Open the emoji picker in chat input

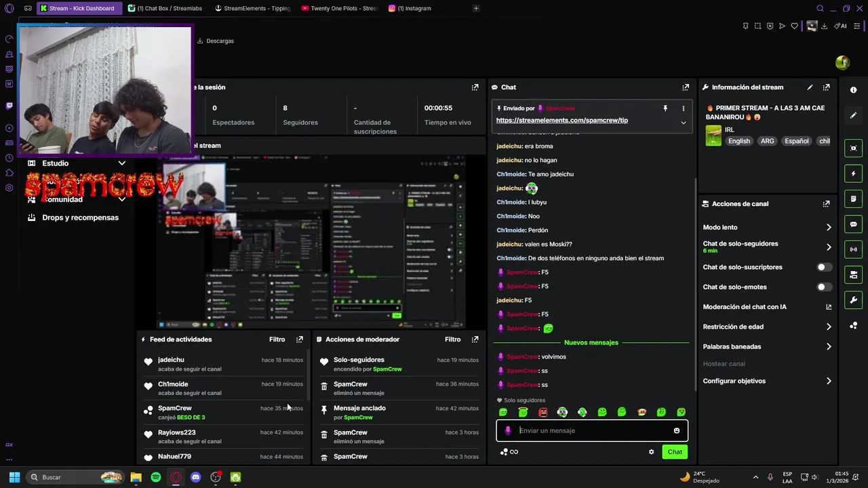click(677, 430)
